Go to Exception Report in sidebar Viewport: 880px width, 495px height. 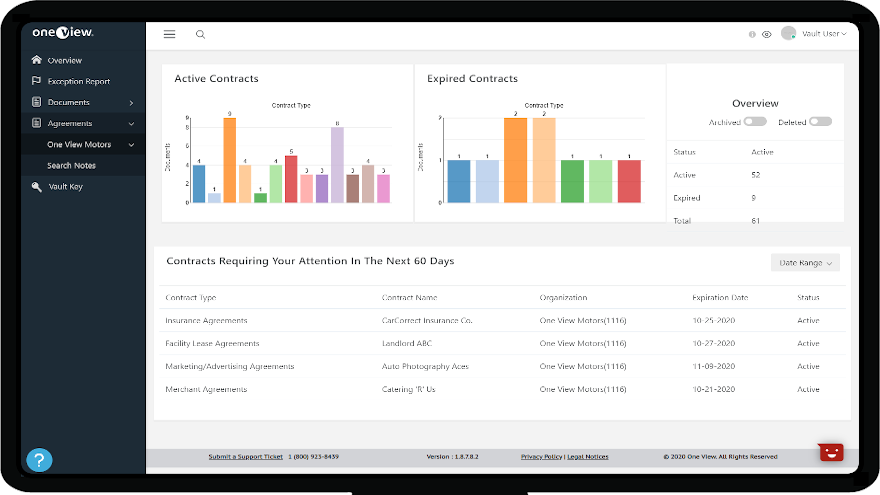pyautogui.click(x=78, y=82)
